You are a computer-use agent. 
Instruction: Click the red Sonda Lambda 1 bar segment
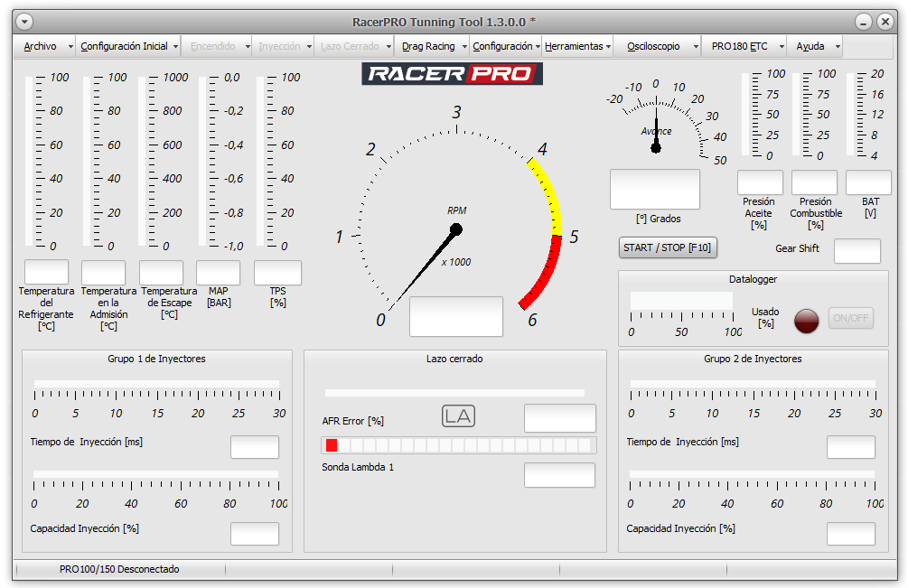click(x=332, y=445)
